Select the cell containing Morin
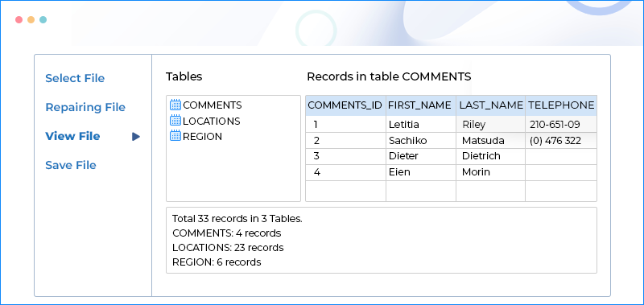Image resolution: width=644 pixels, height=305 pixels. (491, 172)
